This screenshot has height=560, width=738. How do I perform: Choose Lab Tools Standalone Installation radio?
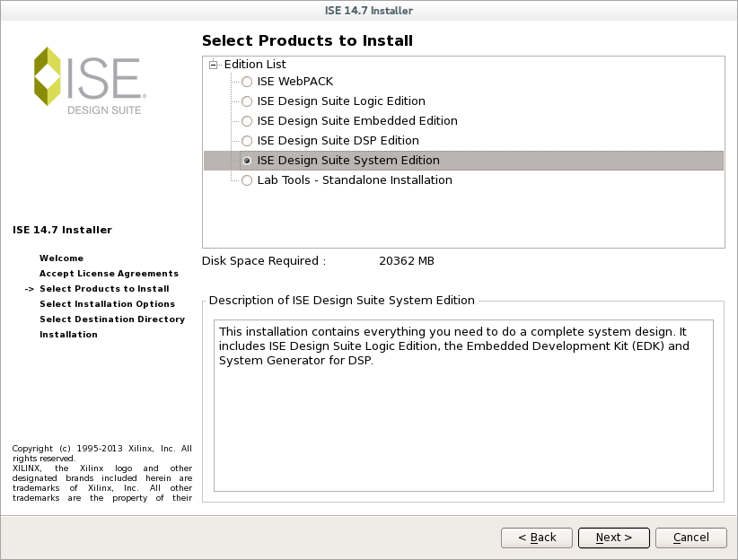click(247, 180)
